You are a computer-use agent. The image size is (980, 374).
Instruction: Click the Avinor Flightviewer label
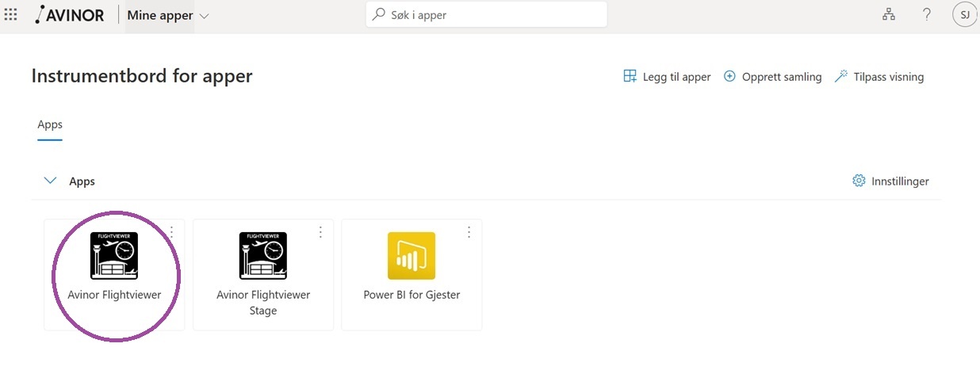click(114, 295)
